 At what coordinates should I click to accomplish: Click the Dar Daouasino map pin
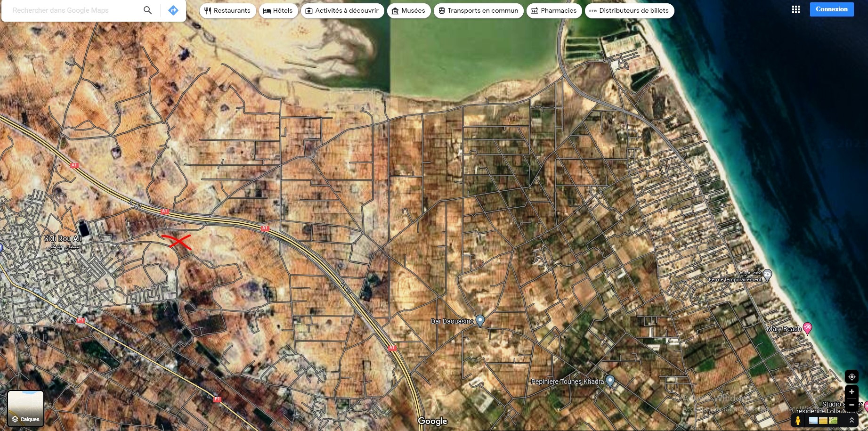point(480,321)
